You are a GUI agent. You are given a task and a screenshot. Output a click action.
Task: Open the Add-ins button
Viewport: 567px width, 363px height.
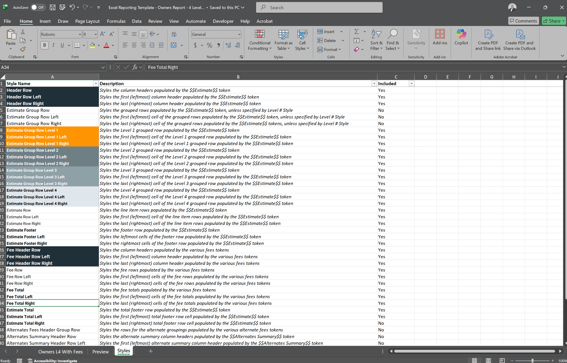440,38
